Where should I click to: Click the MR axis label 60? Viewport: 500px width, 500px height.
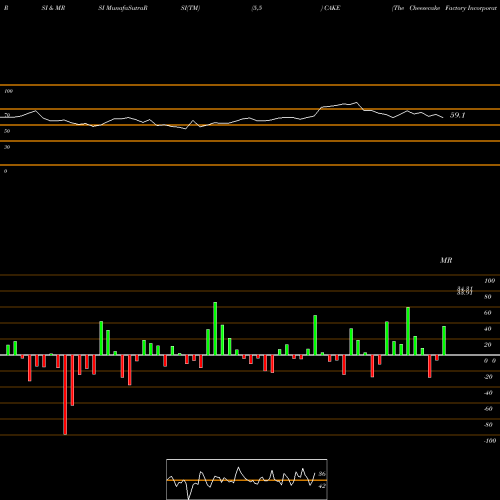[488, 313]
